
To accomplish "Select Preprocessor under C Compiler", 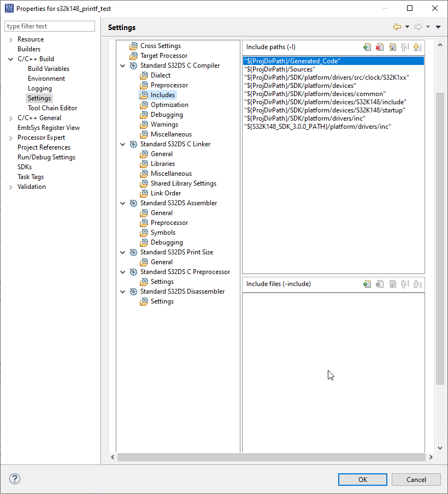I will [169, 85].
